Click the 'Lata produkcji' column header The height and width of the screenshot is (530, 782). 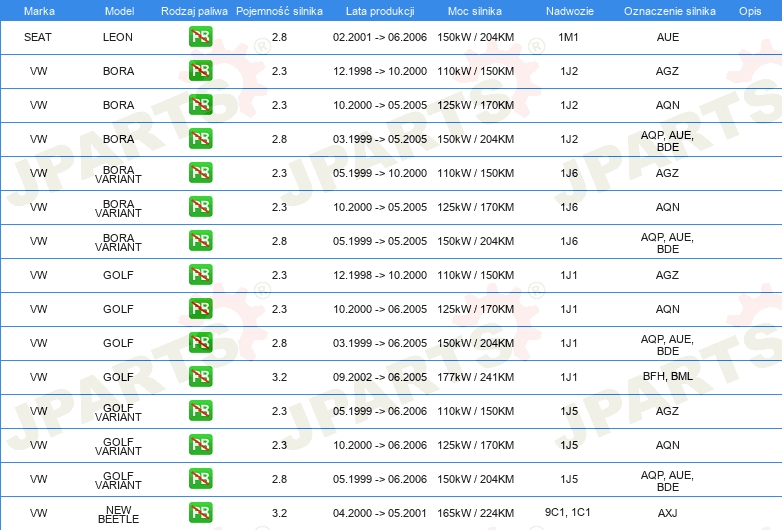[x=380, y=11]
